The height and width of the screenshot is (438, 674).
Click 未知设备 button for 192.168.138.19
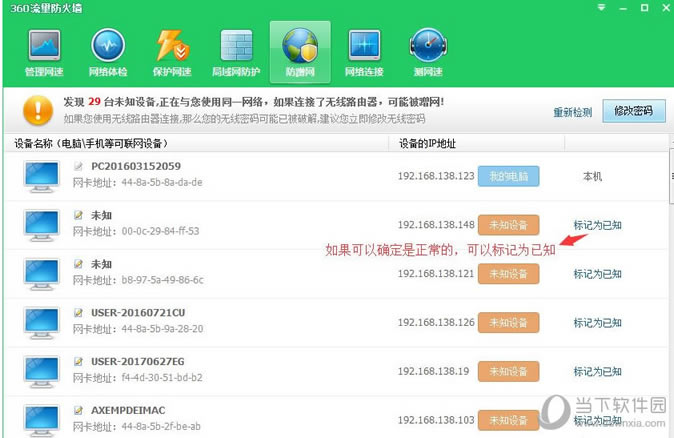(509, 371)
